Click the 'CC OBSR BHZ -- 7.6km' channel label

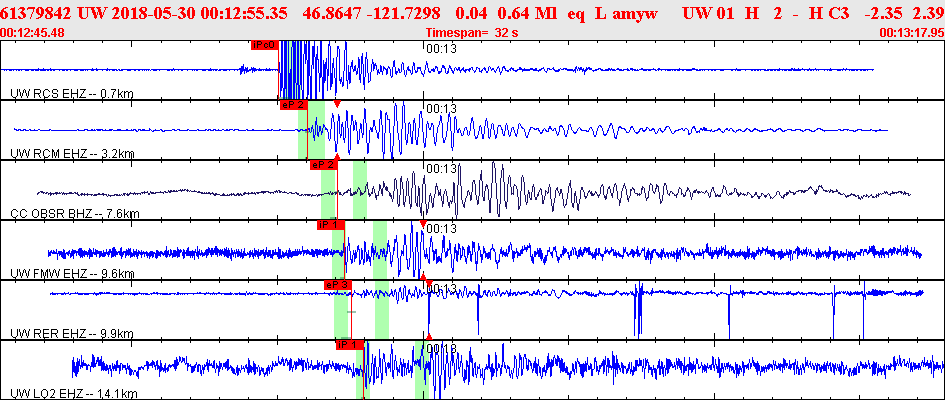tap(75, 214)
